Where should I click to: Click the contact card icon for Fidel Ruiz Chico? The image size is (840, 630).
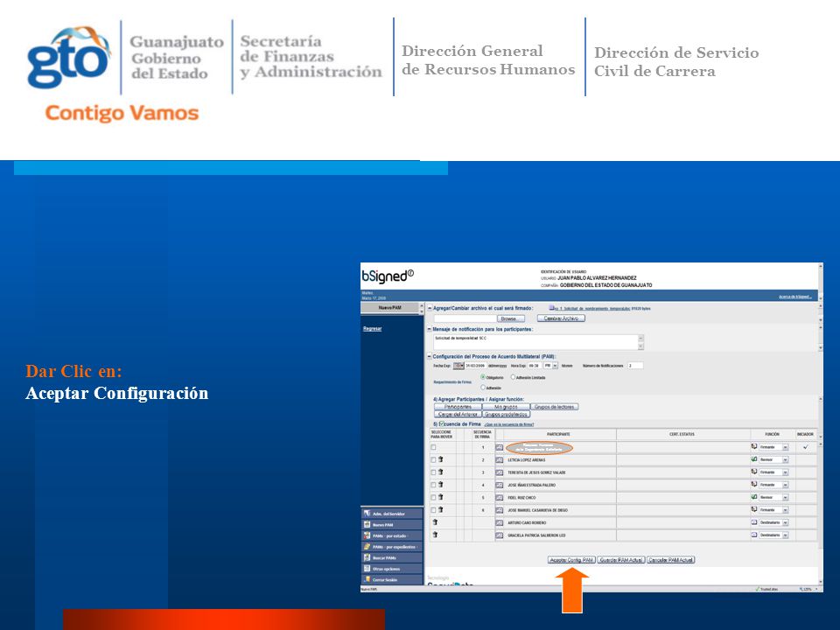[x=500, y=498]
